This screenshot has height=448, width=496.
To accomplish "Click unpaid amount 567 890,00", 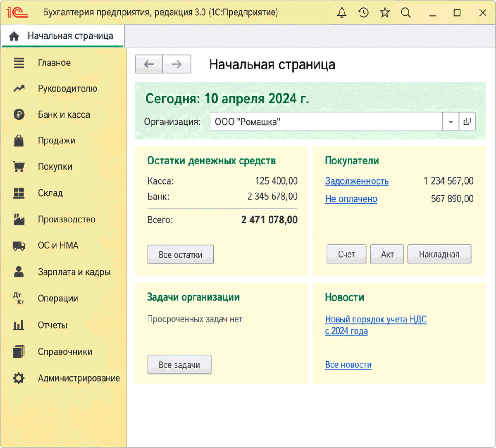I will [x=453, y=199].
